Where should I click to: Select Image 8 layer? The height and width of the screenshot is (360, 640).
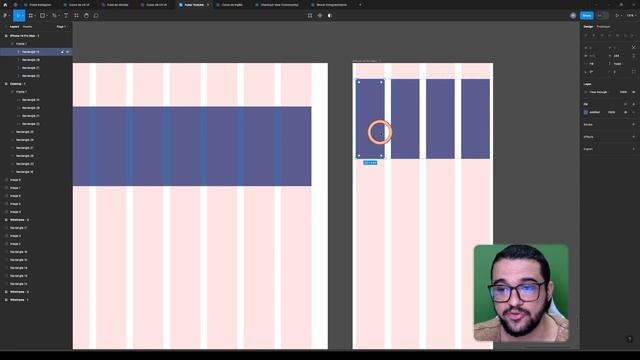16,180
